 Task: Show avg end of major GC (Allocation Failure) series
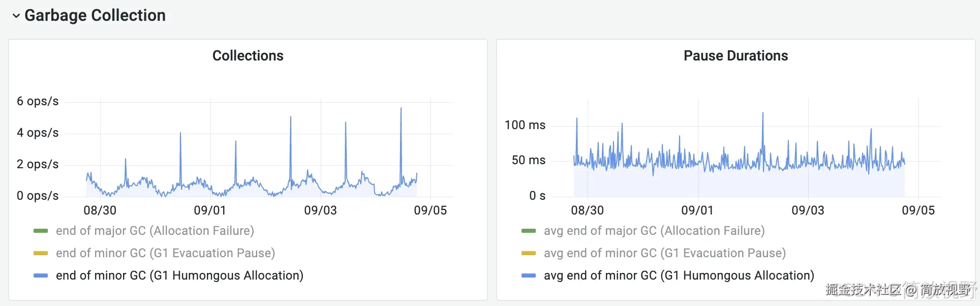[x=654, y=231]
